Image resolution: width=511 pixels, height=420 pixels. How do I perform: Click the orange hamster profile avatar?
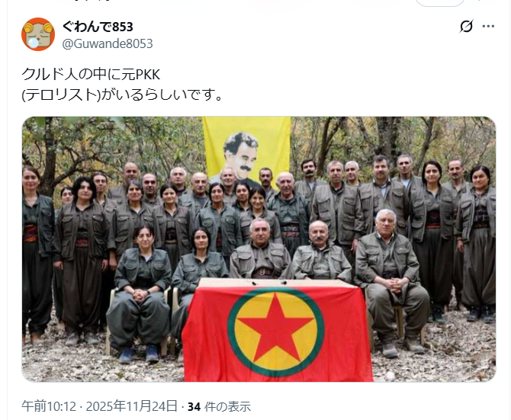tap(38, 34)
